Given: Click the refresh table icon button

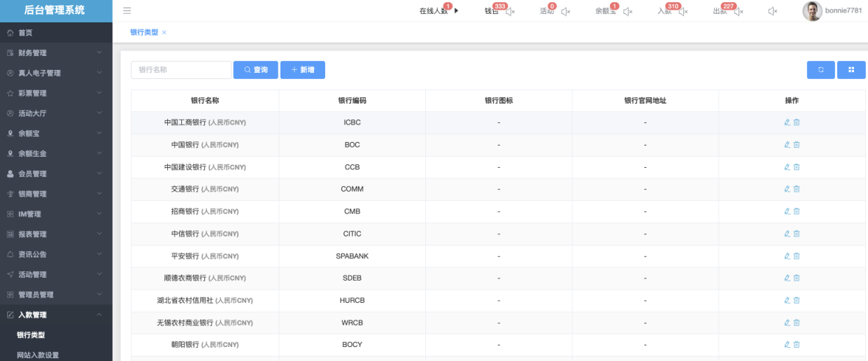Looking at the screenshot, I should pyautogui.click(x=820, y=70).
